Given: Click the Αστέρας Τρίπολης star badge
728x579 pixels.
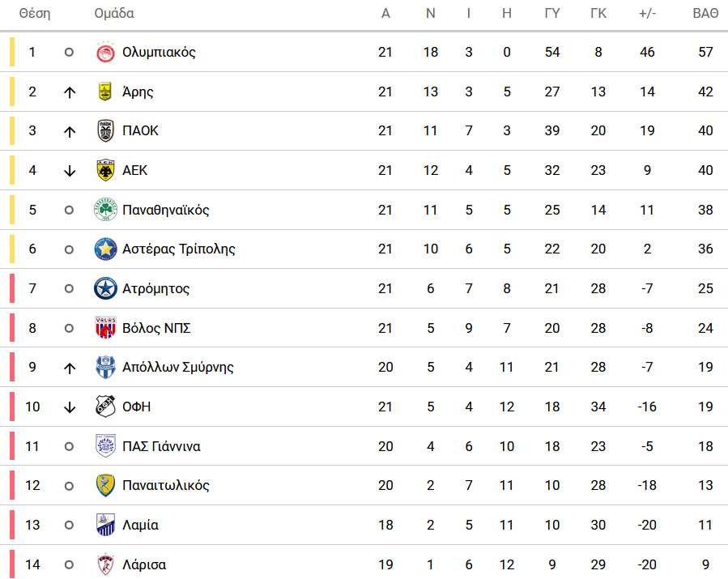Looking at the screenshot, I should (105, 249).
